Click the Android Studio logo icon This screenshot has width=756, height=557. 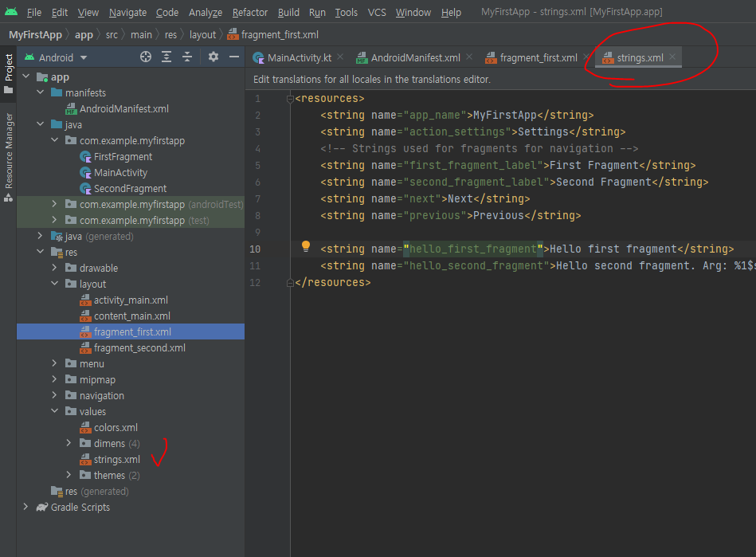(11, 12)
